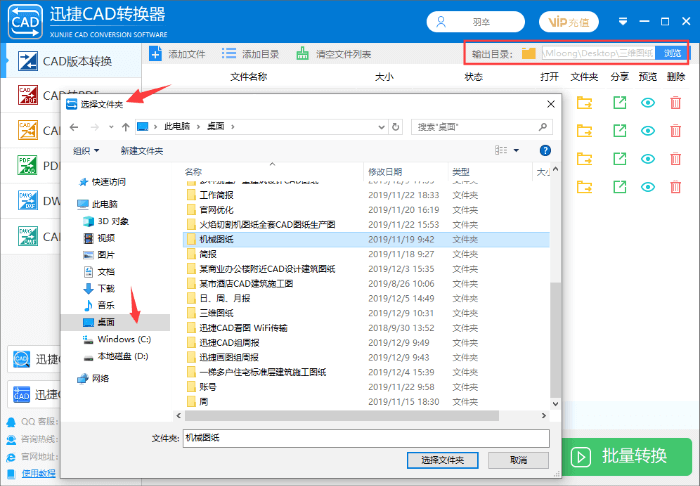Image resolution: width=700 pixels, height=486 pixels.
Task: Select 此电脑 in navigation tree
Action: click(104, 204)
